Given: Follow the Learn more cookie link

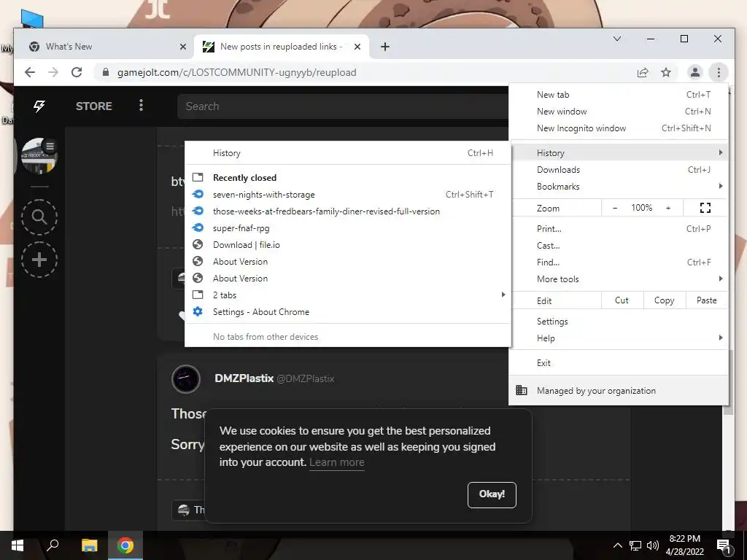Looking at the screenshot, I should pyautogui.click(x=337, y=462).
